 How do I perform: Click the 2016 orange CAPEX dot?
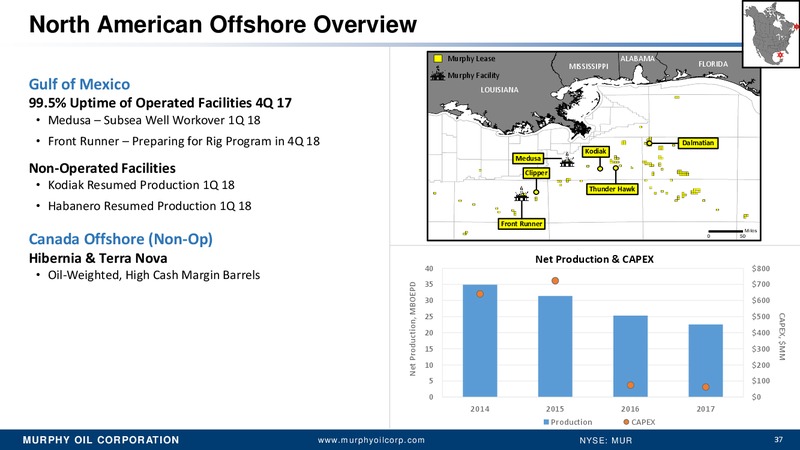tap(631, 385)
